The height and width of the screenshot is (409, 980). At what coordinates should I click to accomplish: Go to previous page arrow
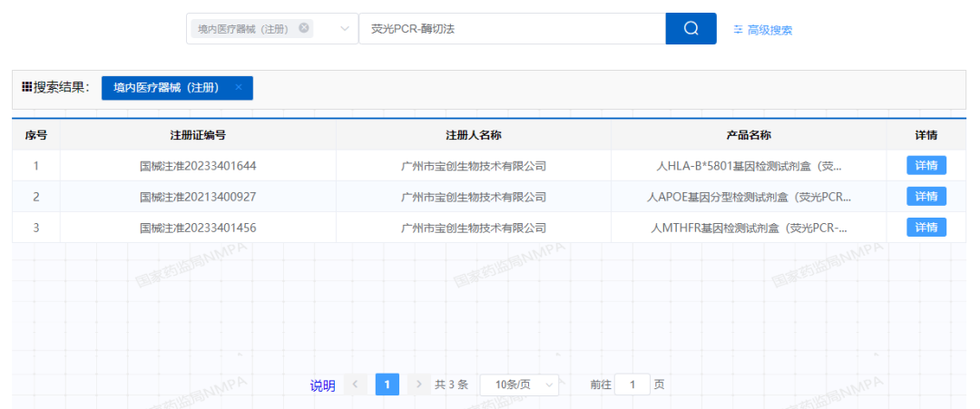[356, 385]
